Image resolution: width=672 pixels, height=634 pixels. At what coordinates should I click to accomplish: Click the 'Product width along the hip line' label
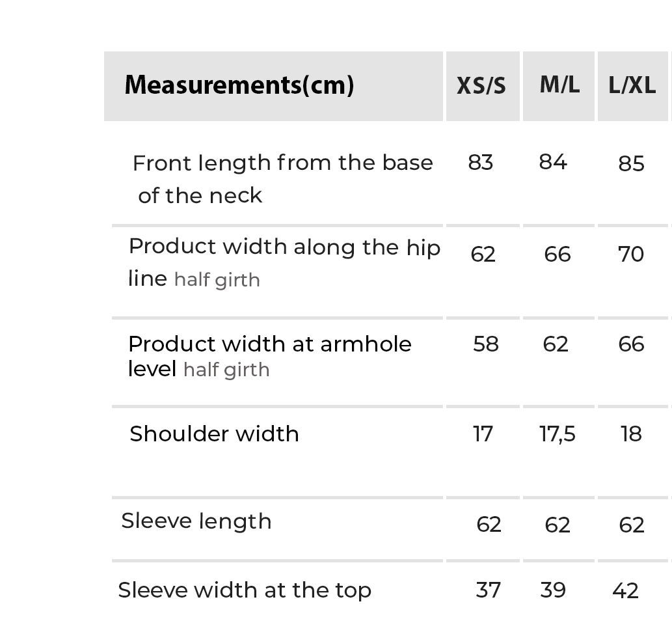tap(284, 247)
